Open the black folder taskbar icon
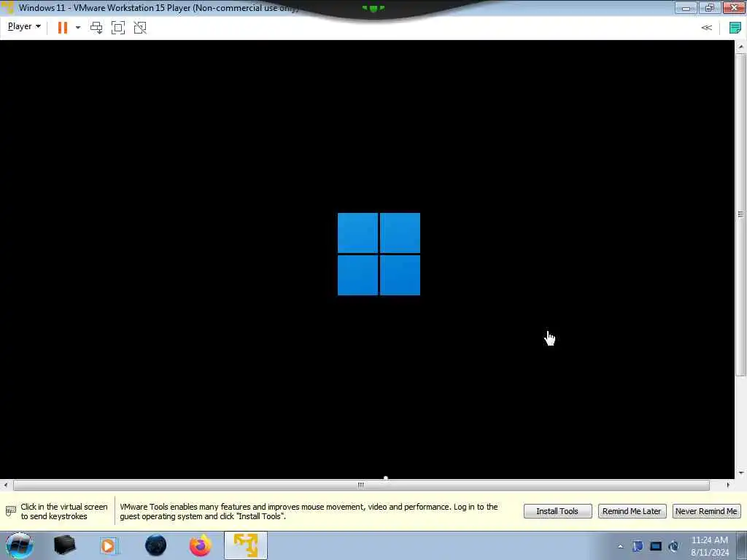The image size is (747, 560). (x=65, y=545)
